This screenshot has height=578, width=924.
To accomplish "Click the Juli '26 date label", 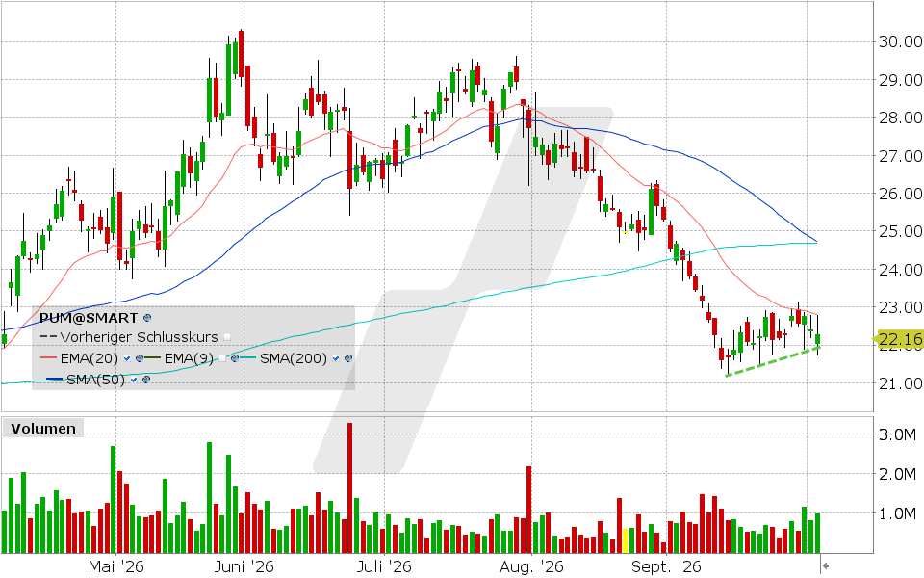I will 384,566.
